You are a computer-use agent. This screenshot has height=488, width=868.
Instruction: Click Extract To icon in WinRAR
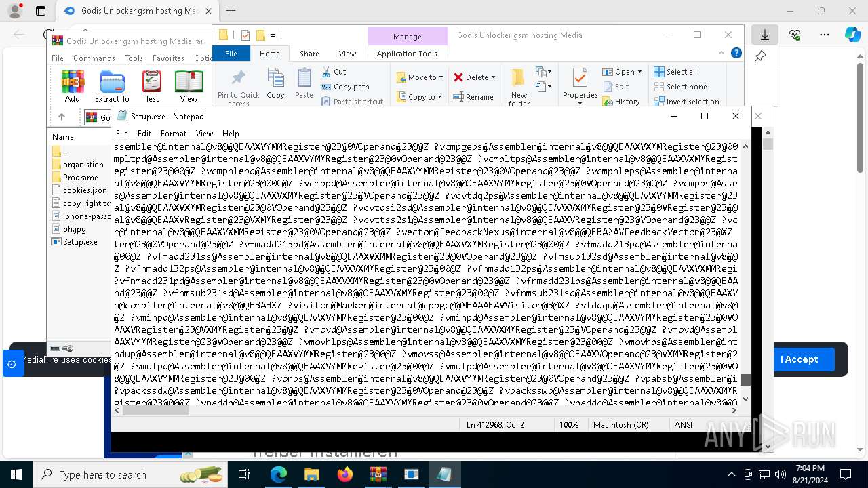click(112, 86)
